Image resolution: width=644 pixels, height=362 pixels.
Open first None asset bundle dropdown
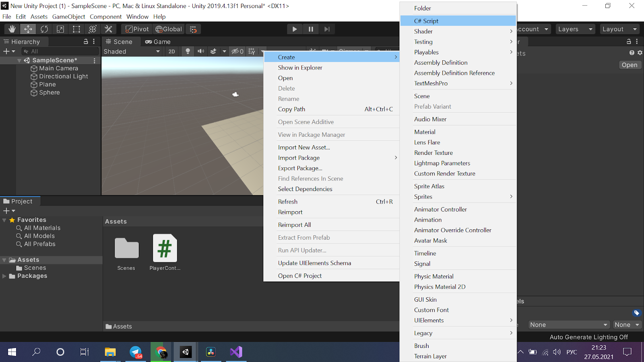[569, 325]
